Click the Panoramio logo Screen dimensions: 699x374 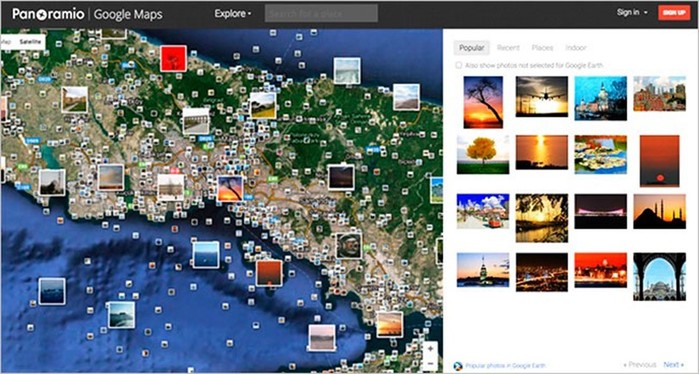(48, 14)
